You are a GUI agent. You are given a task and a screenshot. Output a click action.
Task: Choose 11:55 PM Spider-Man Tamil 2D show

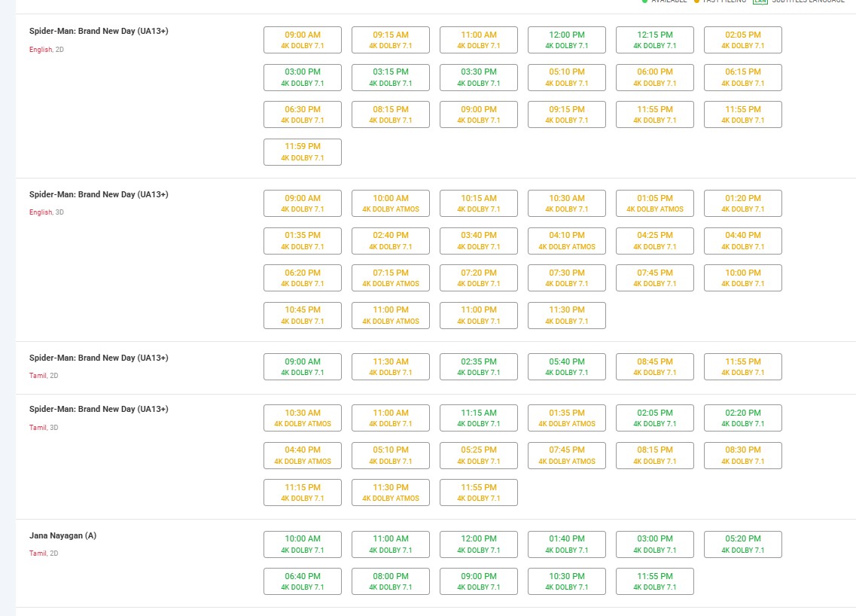pyautogui.click(x=742, y=367)
